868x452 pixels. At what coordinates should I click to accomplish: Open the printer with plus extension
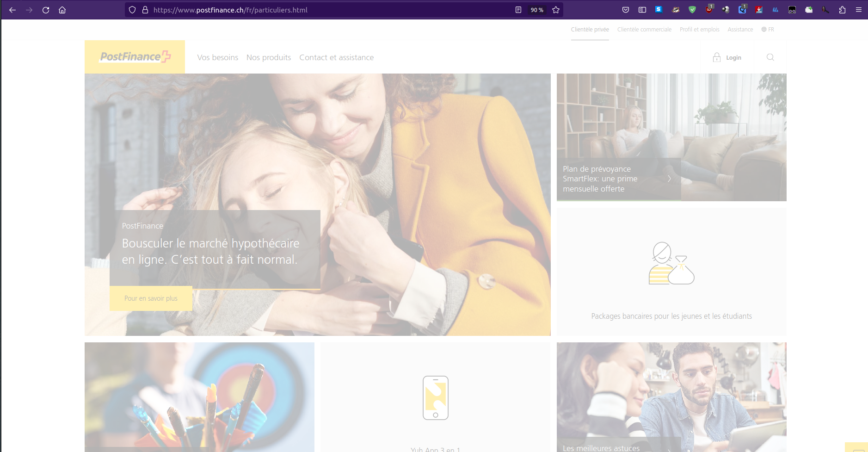point(809,10)
